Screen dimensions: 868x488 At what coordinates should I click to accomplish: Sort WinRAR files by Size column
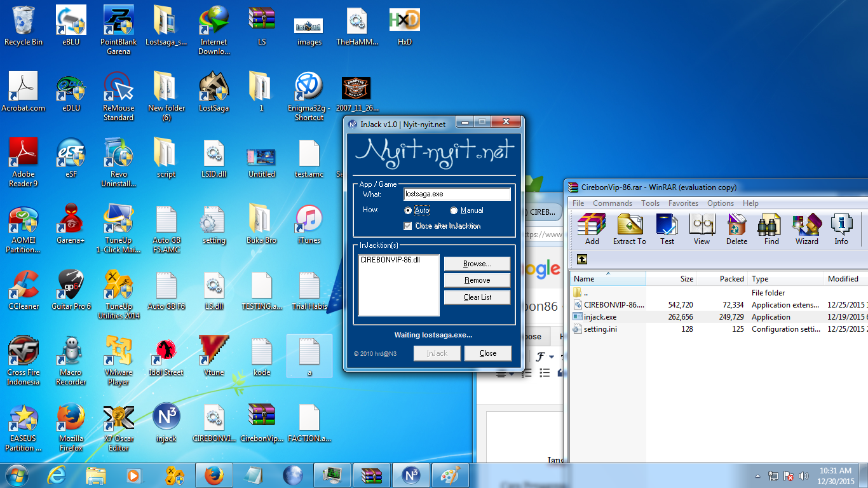[671, 278]
